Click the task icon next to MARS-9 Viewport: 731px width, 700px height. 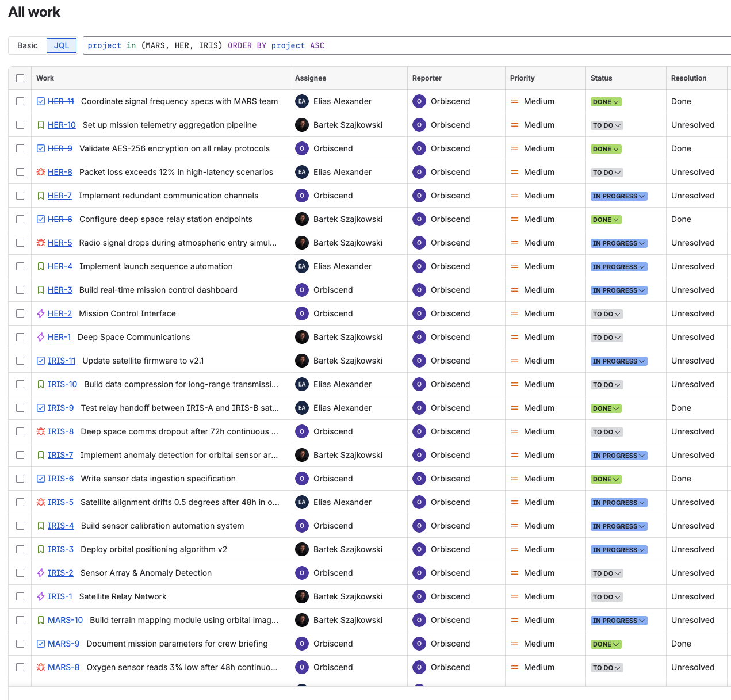point(41,644)
